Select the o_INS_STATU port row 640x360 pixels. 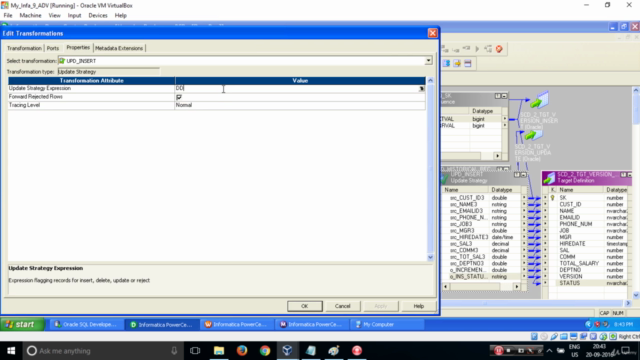484,277
